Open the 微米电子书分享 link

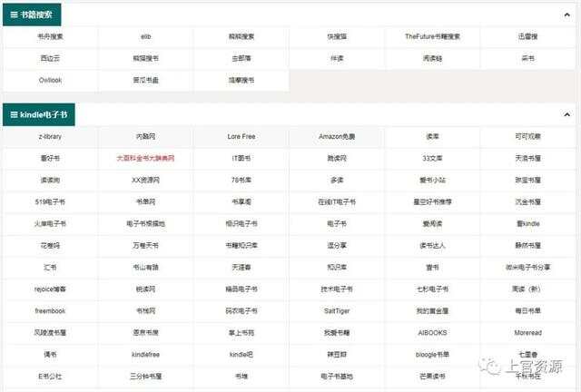pyautogui.click(x=528, y=268)
